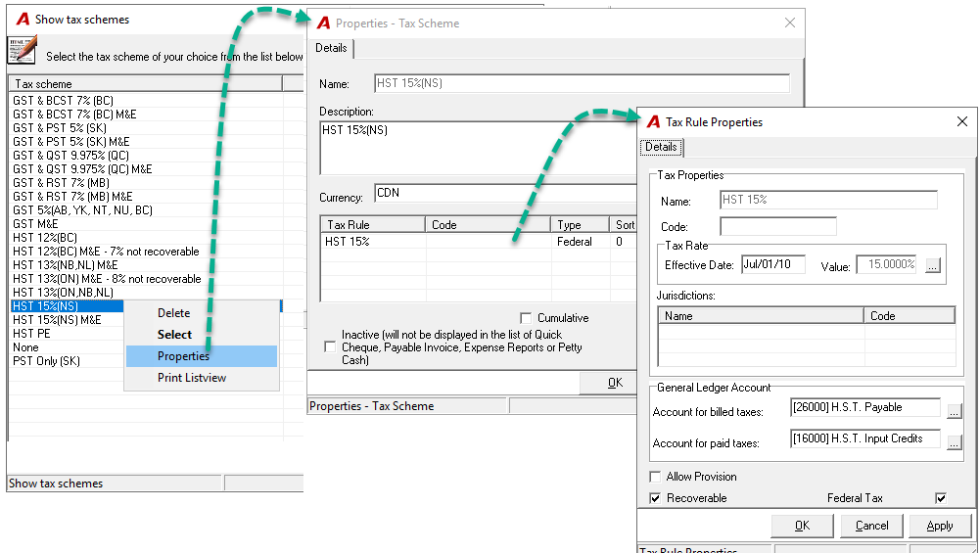Click the Code column in tax scheme grid
Screen dimensions: 980x553
(x=489, y=224)
